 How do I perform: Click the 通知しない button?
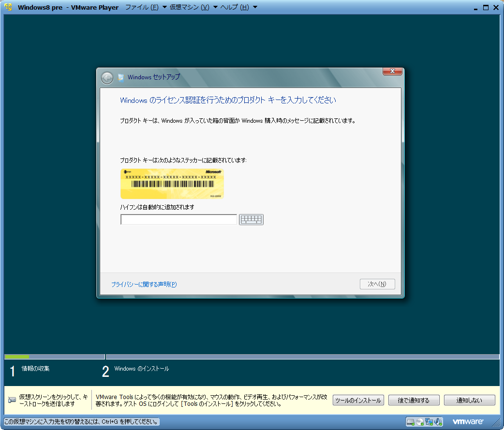[469, 400]
